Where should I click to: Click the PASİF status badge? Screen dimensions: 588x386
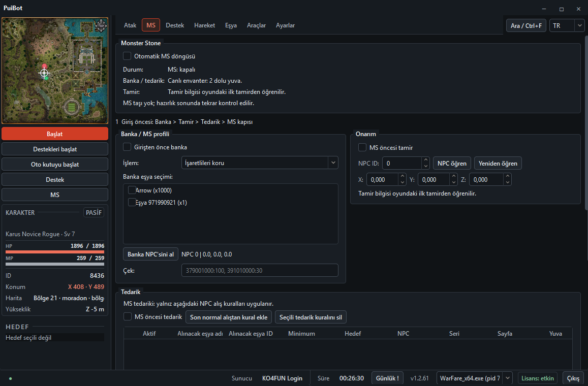[x=94, y=212]
